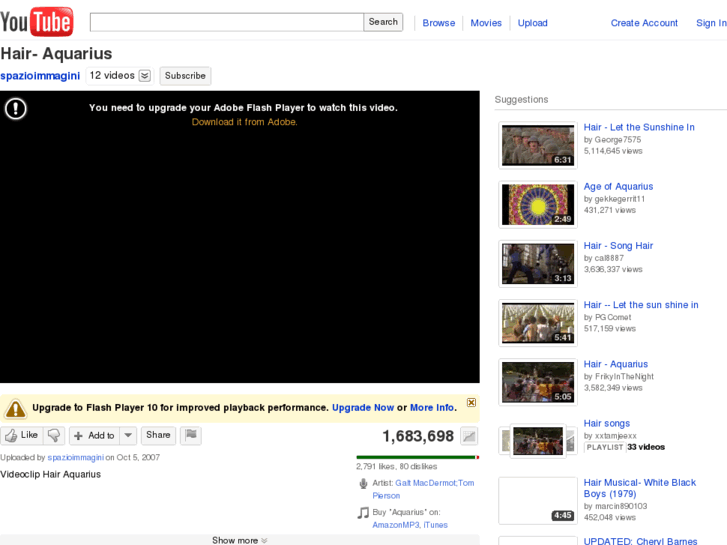Expand description with Show more
This screenshot has height=545, width=727.
(239, 540)
